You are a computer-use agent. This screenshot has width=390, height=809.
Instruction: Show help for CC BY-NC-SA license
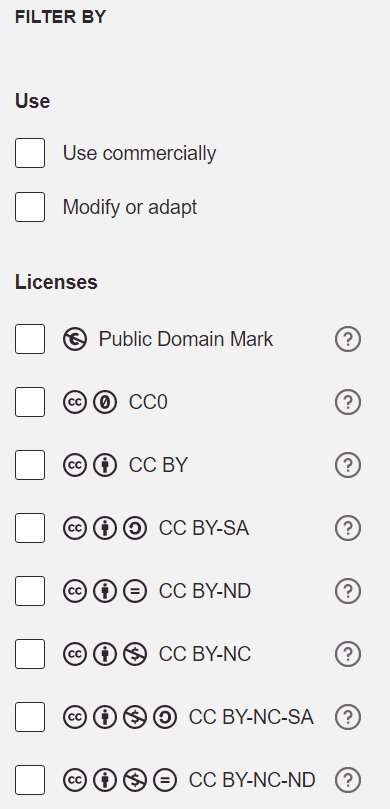[348, 717]
